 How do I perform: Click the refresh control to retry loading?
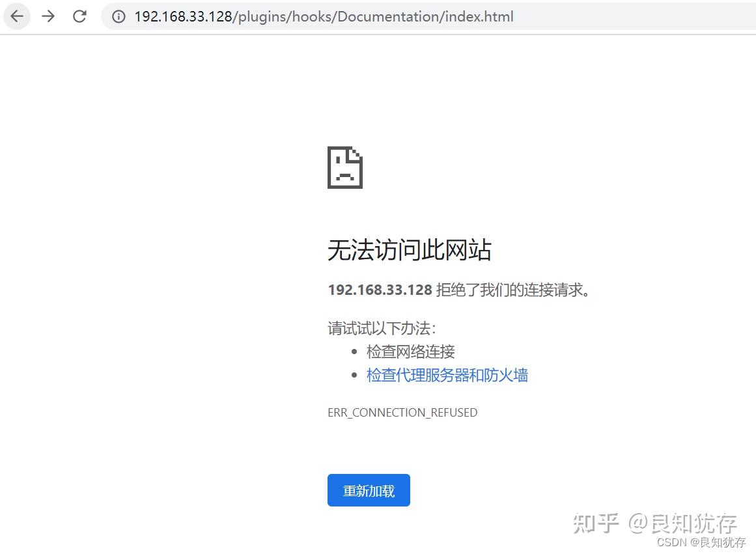369,490
